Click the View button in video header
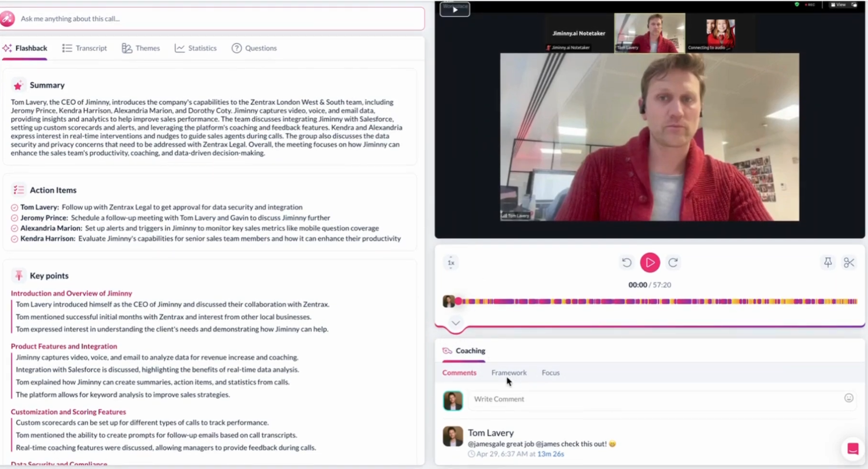Viewport: 868px width, 469px height. (x=838, y=5)
